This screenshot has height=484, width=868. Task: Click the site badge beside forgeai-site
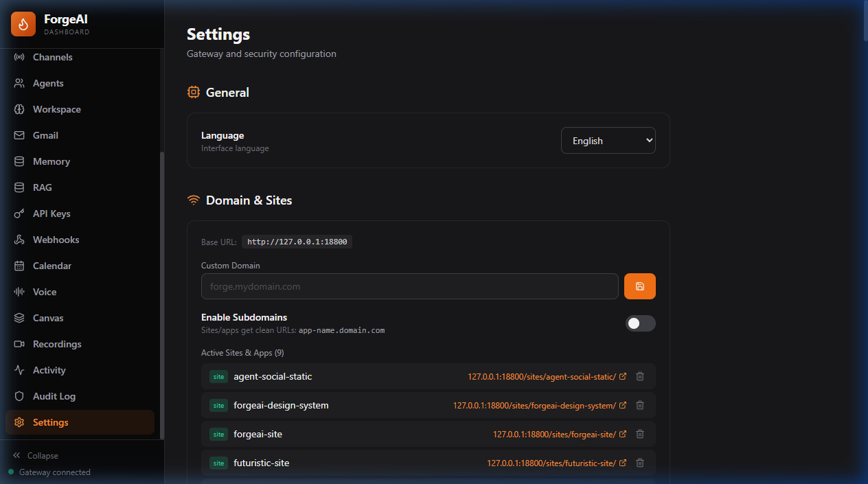(x=218, y=434)
